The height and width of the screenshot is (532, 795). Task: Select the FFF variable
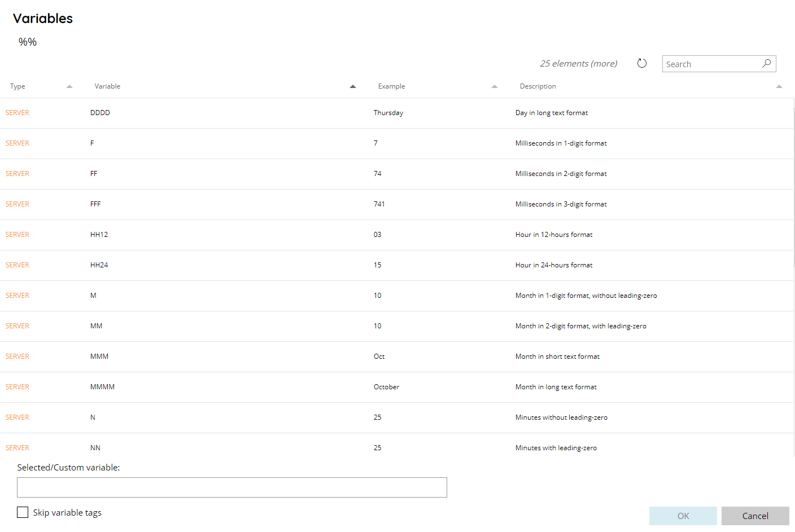(x=95, y=204)
